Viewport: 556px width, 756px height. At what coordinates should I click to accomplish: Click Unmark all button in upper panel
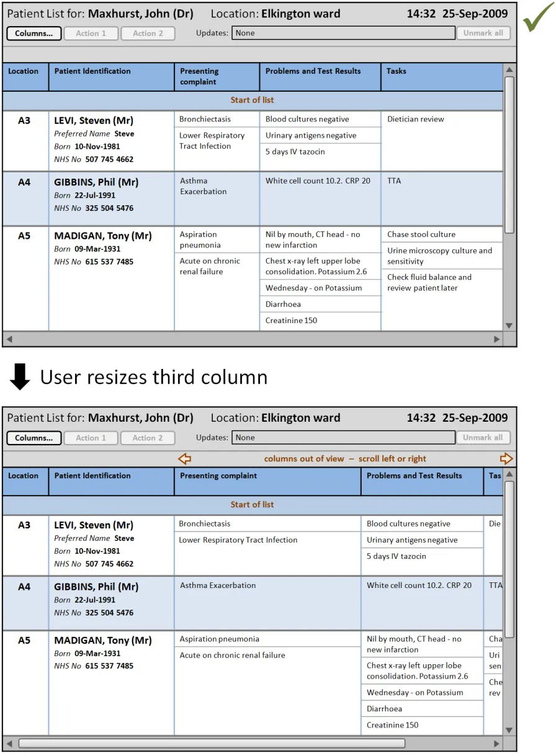[483, 33]
